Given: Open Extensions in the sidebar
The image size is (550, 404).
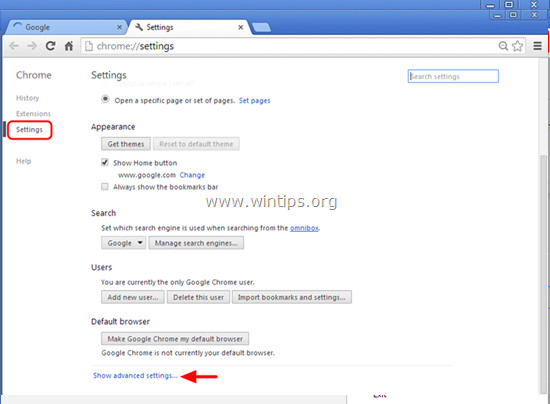Looking at the screenshot, I should tap(33, 114).
